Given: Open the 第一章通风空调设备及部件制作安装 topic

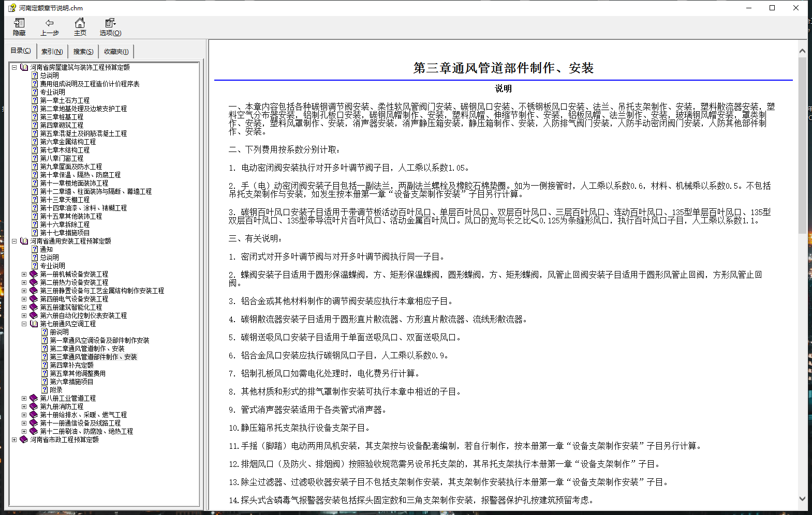Looking at the screenshot, I should click(99, 340).
